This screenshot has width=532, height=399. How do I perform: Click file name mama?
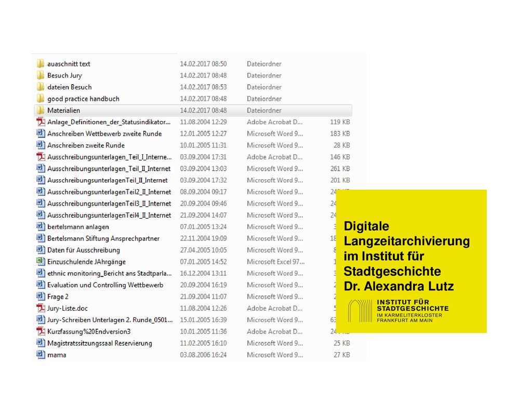click(57, 355)
